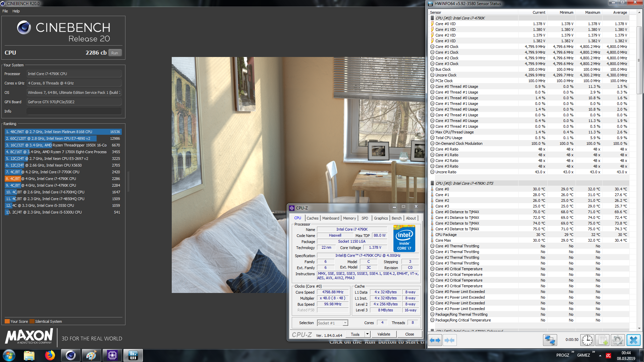Select ranking row Intel Core i5-5300U CPU

pyautogui.click(x=63, y=212)
